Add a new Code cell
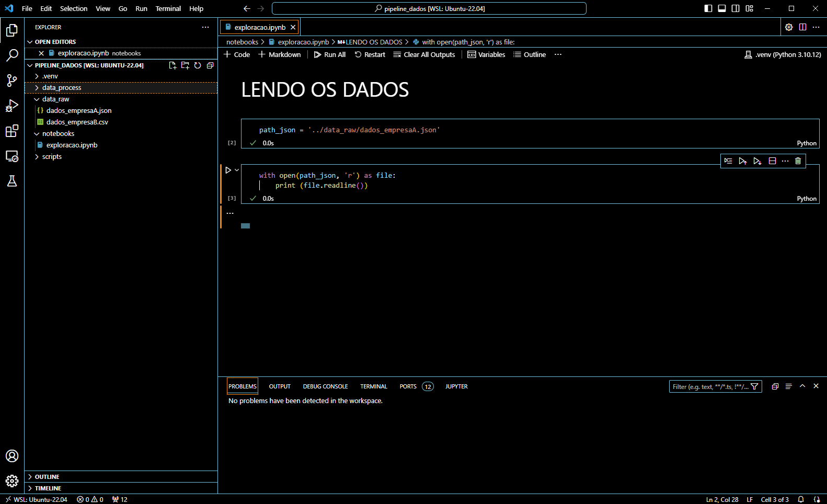Screen dimensions: 827x504 (x=237, y=54)
